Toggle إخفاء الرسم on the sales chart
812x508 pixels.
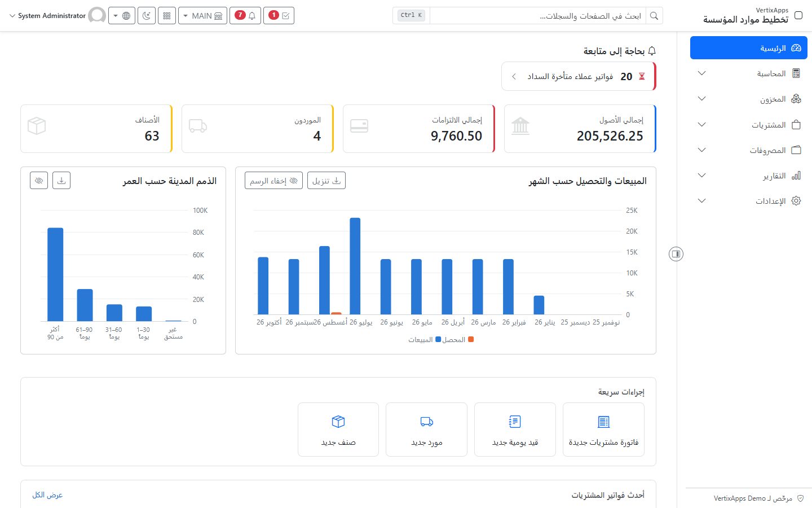[x=273, y=181]
